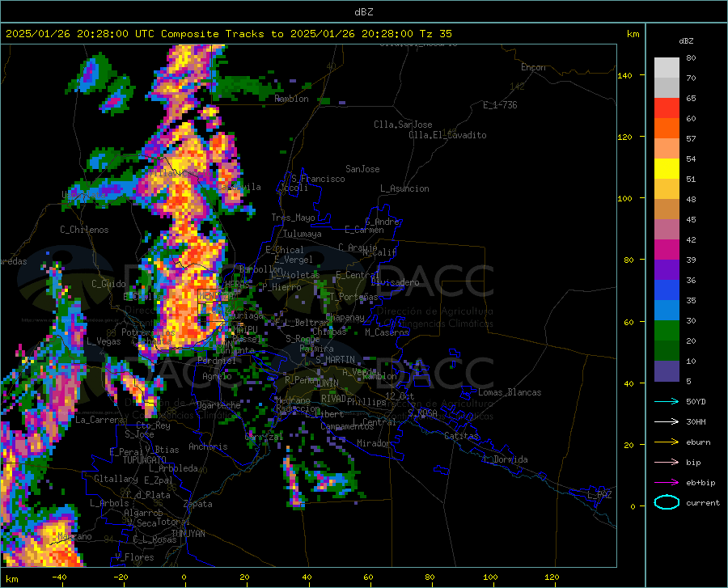
Task: Click the Algarrob map label
Action: pyautogui.click(x=143, y=513)
